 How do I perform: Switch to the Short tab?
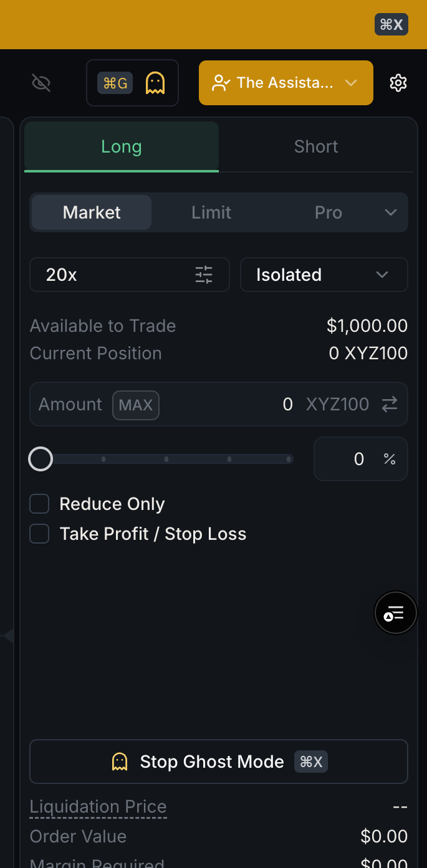click(x=316, y=147)
